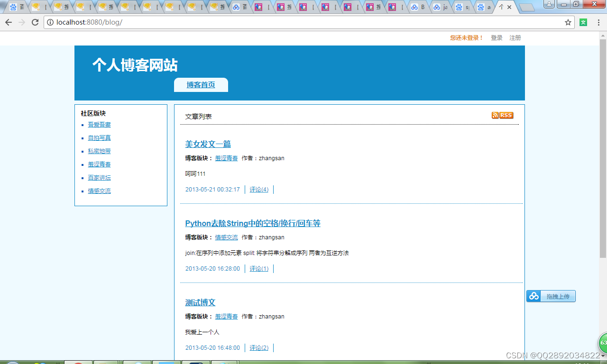Screen dimensions: 607x364
Task: Click the Baidu cloud 拖拽上传 widget
Action: tap(551, 296)
